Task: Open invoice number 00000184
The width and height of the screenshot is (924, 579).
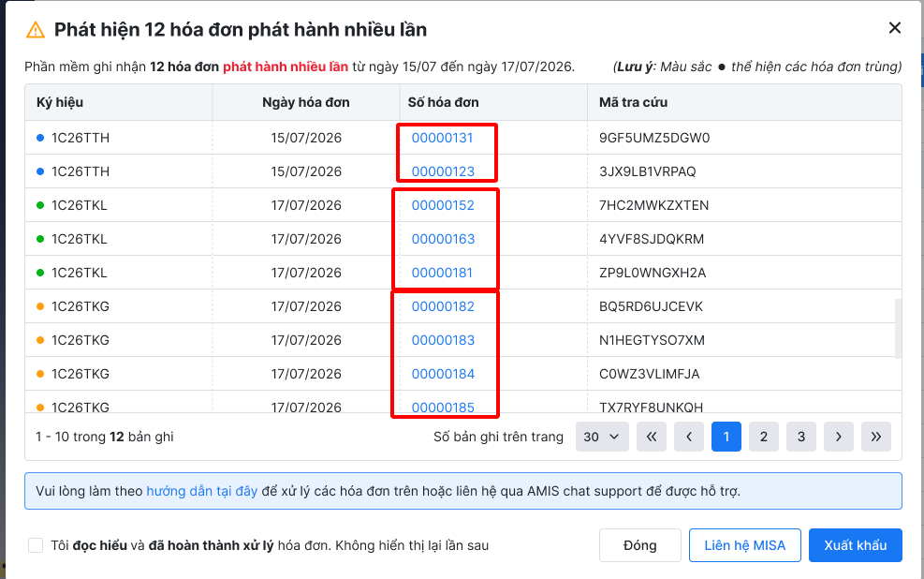Action: click(x=443, y=374)
